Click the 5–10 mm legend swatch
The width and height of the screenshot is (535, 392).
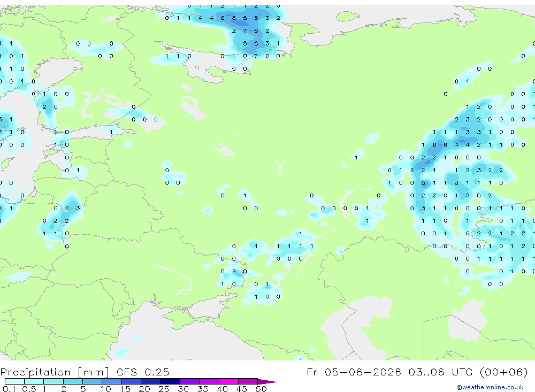click(x=93, y=381)
